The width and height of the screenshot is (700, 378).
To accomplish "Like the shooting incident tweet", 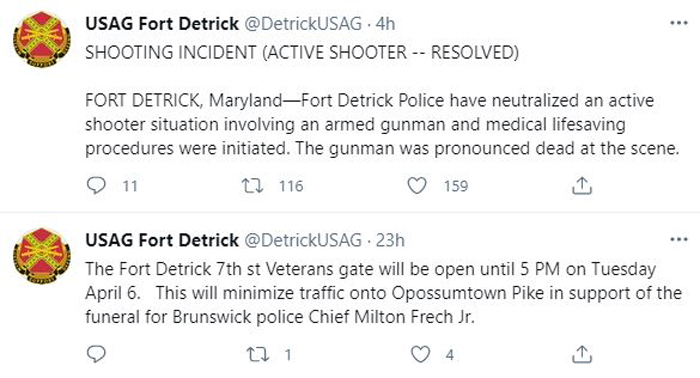I will click(x=417, y=185).
